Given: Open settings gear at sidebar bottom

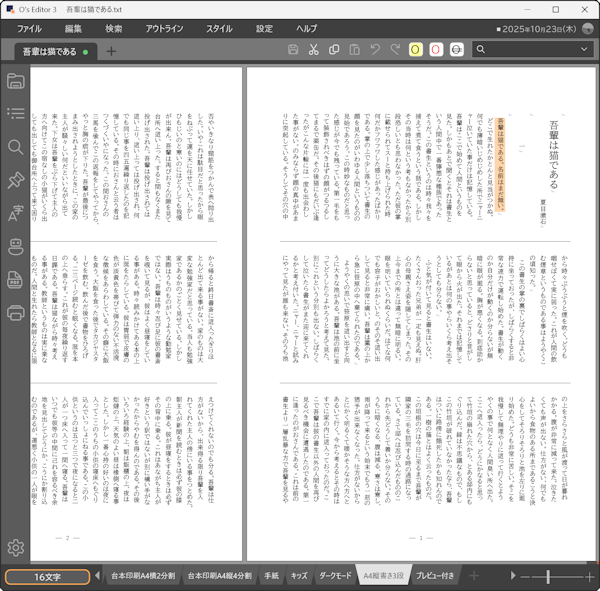Looking at the screenshot, I should (x=16, y=547).
